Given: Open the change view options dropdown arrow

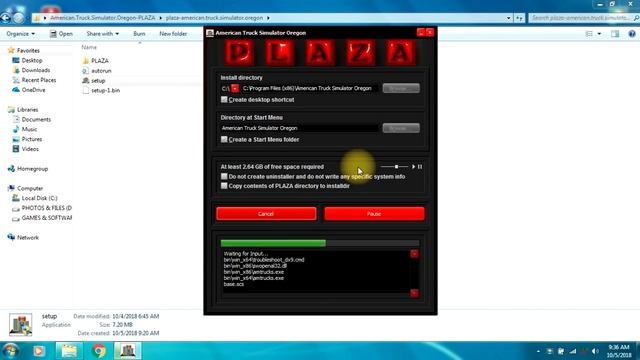Looking at the screenshot, I should coord(599,34).
